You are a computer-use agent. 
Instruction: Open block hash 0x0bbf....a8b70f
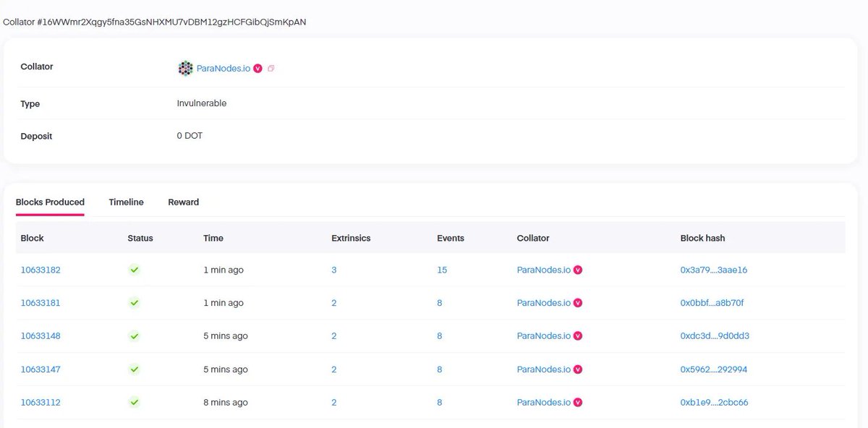click(x=712, y=303)
